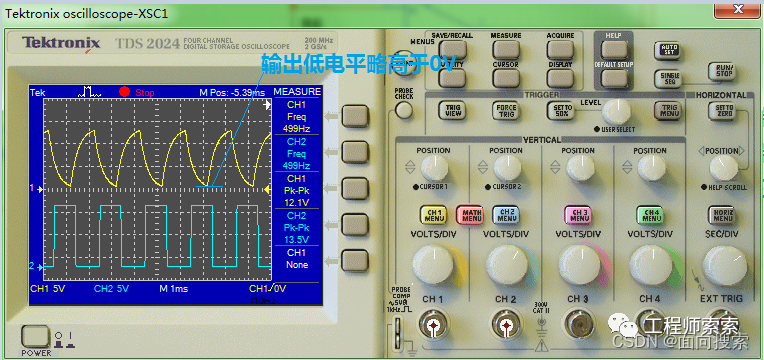Image resolution: width=764 pixels, height=360 pixels.
Task: Open the HORIZ MENU
Action: coord(722,215)
